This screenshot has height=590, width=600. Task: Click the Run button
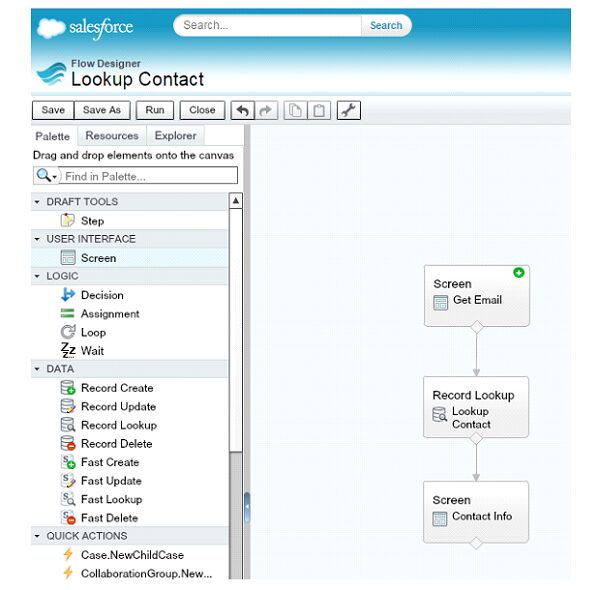coord(154,111)
